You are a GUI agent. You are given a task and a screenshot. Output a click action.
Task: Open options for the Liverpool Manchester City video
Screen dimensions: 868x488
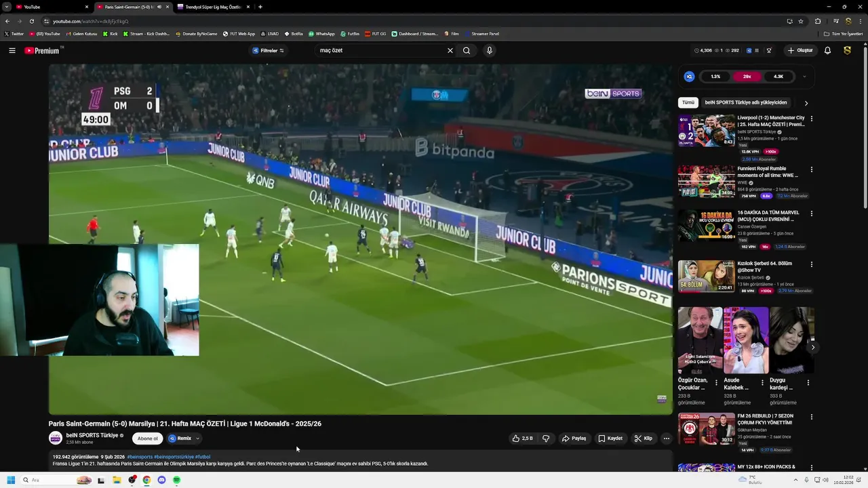point(812,119)
